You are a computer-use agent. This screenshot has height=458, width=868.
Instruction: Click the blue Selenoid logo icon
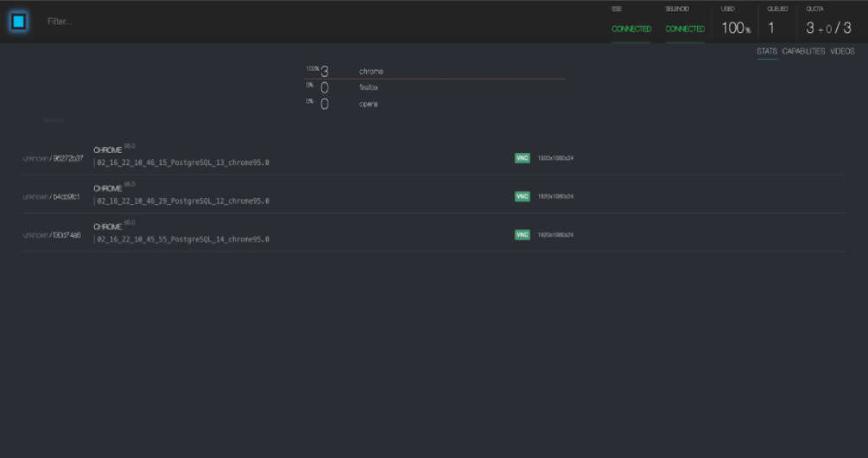pos(19,22)
